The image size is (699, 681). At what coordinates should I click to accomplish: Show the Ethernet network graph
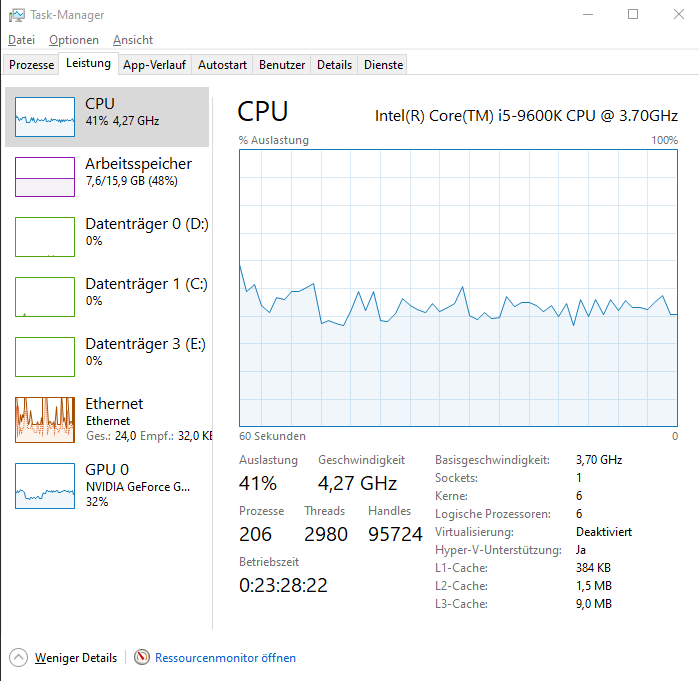(45, 419)
